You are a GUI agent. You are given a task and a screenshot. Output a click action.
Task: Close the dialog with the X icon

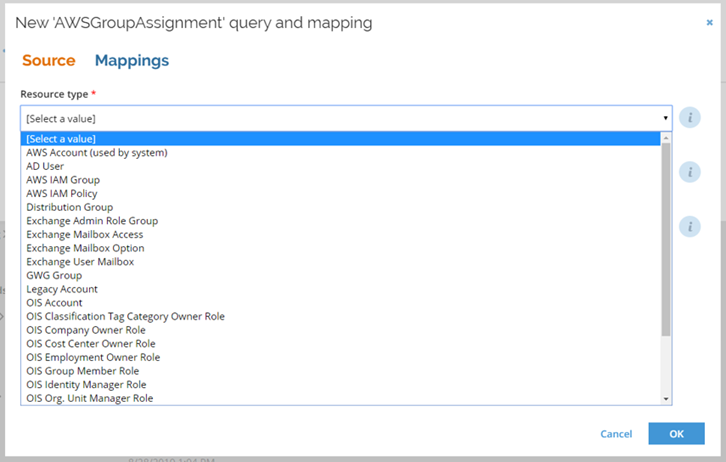[709, 22]
